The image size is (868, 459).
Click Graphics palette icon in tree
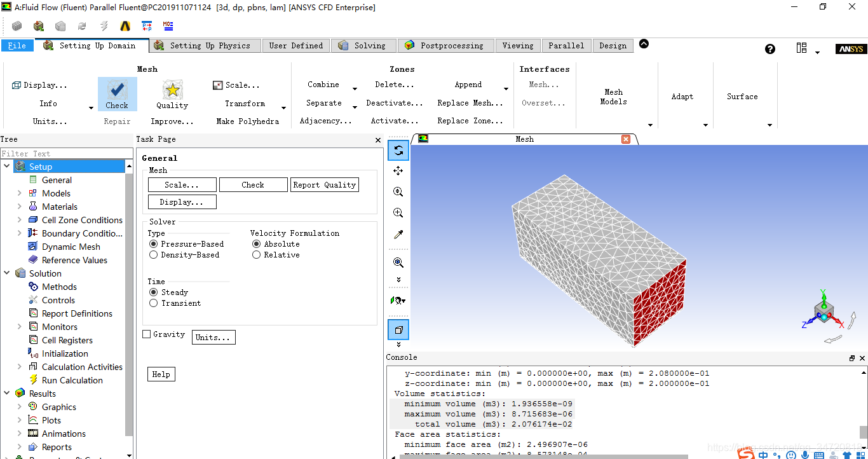(x=33, y=407)
